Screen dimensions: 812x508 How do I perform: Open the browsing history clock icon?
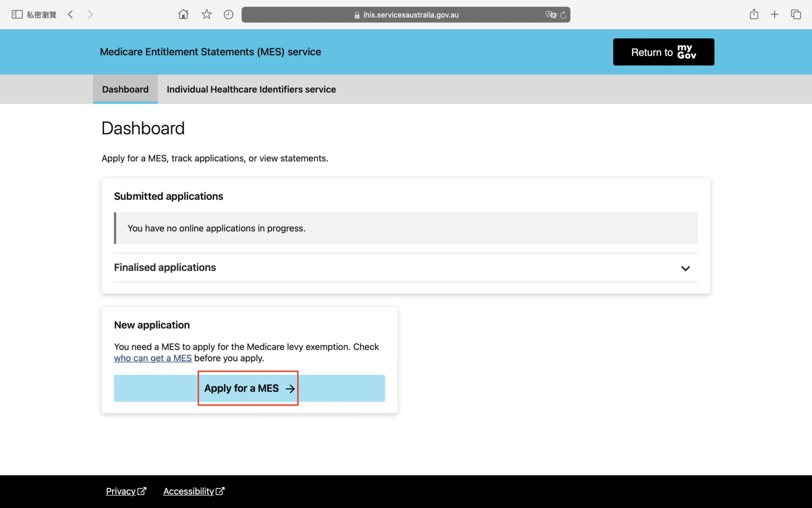(x=228, y=14)
